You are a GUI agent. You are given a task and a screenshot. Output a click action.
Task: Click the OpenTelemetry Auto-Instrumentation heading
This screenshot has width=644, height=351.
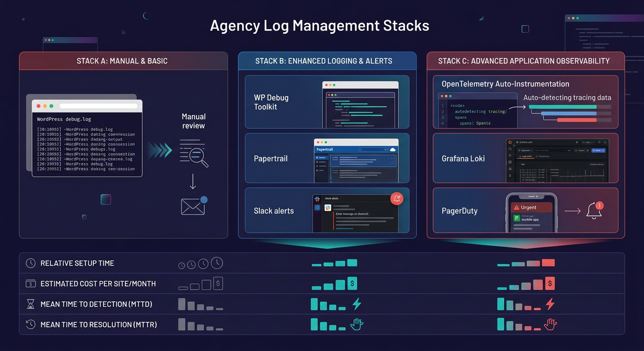(505, 84)
